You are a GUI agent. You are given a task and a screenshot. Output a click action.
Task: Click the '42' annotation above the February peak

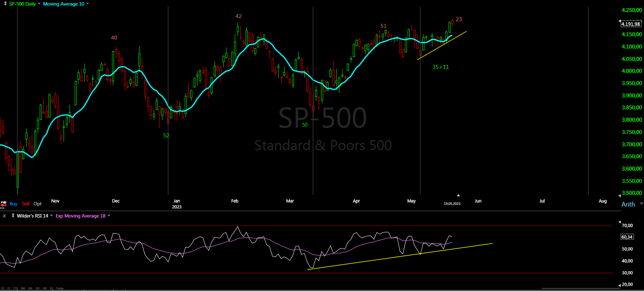click(x=239, y=16)
